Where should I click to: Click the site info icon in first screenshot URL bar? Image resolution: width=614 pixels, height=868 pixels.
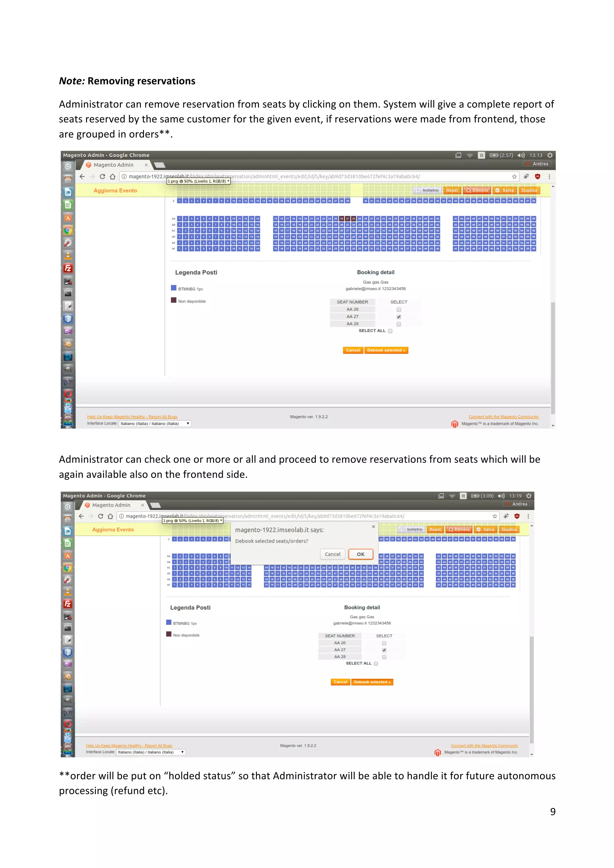(x=124, y=177)
